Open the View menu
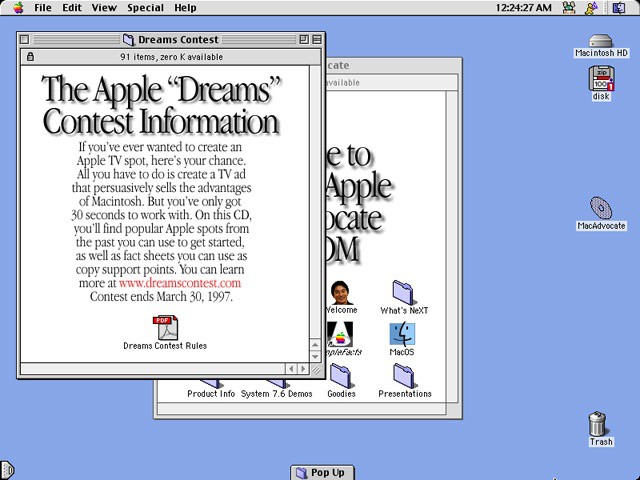This screenshot has height=480, width=640. click(104, 8)
